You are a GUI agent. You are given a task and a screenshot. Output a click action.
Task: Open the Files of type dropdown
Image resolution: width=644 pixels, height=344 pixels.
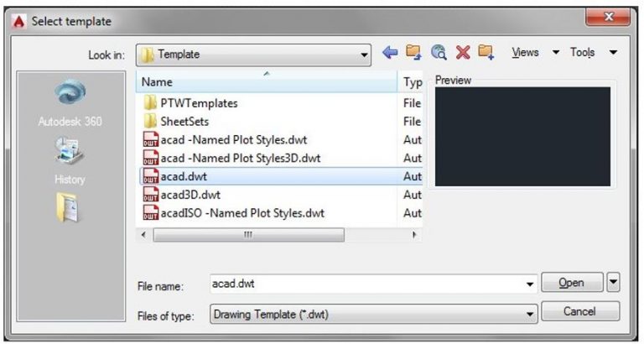click(530, 314)
